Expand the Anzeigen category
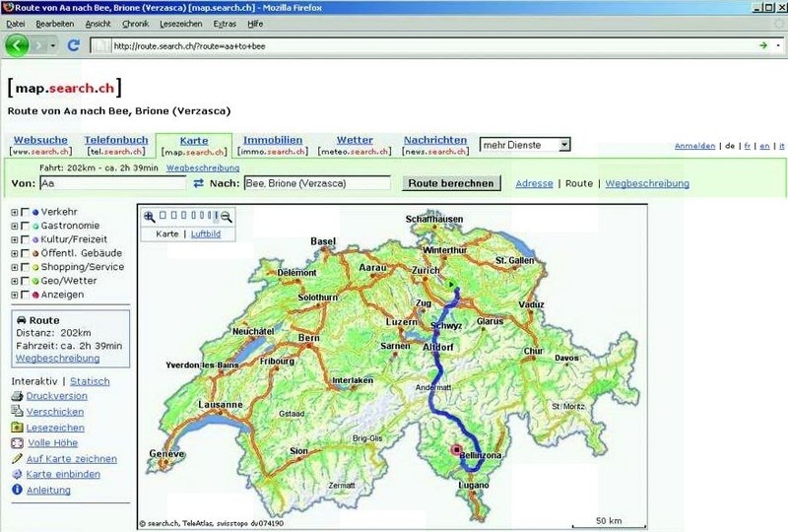This screenshot has height=532, width=788. [x=15, y=296]
